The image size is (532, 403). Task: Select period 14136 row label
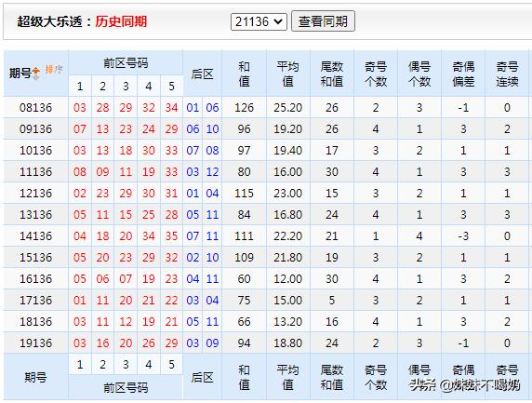point(35,236)
